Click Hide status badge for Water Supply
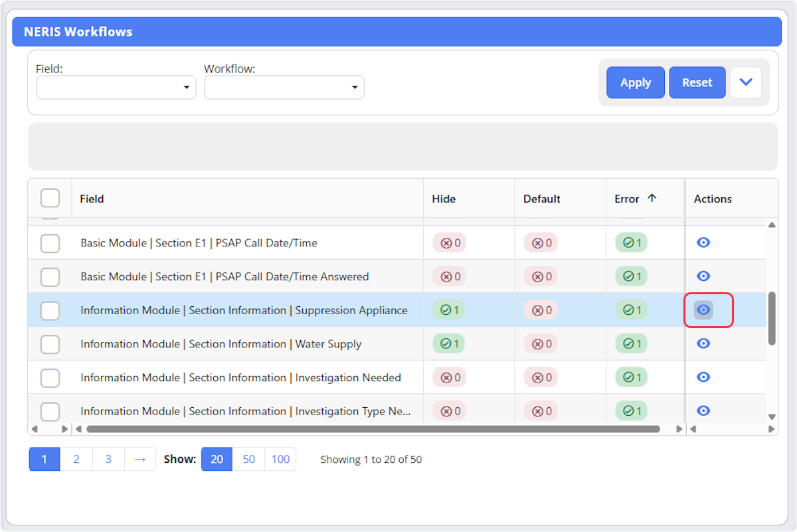Viewport: 797px width, 532px height. [449, 344]
